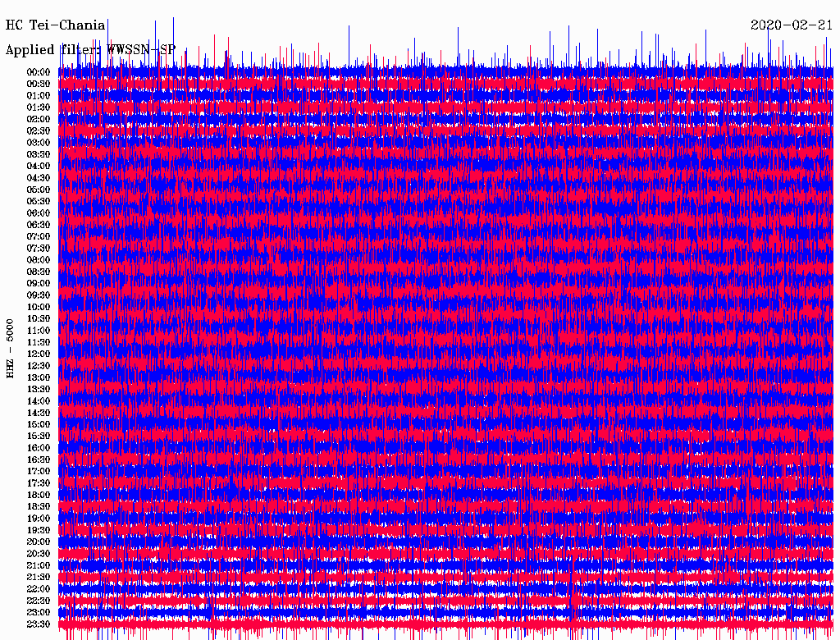The image size is (840, 640).
Task: Select the 15:30 time label
Action: coord(39,437)
